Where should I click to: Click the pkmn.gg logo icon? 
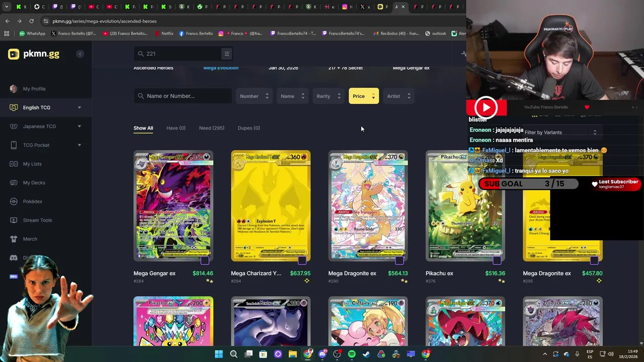coord(14,54)
